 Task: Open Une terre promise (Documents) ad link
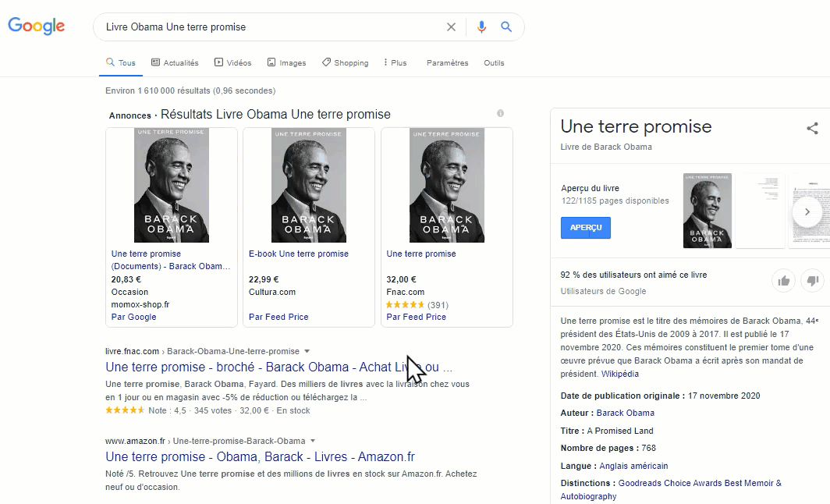(170, 260)
